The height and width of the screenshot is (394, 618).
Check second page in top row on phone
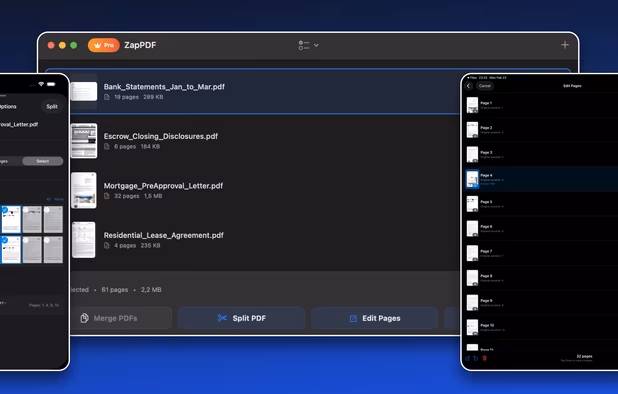[32, 219]
